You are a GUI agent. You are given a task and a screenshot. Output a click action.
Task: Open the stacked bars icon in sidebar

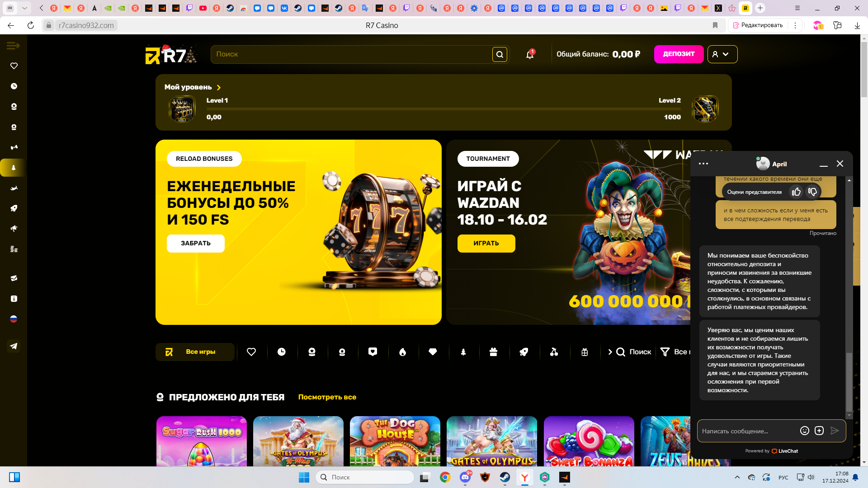click(x=14, y=249)
